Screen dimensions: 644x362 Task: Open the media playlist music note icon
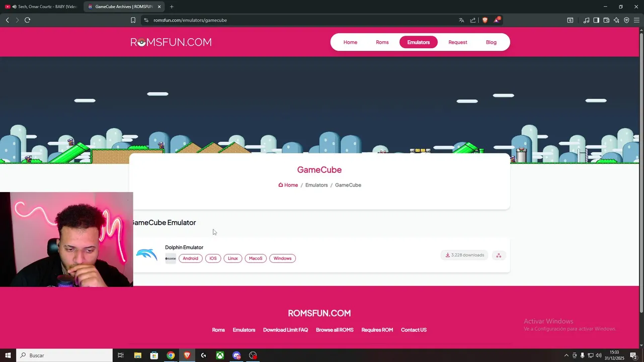click(586, 20)
